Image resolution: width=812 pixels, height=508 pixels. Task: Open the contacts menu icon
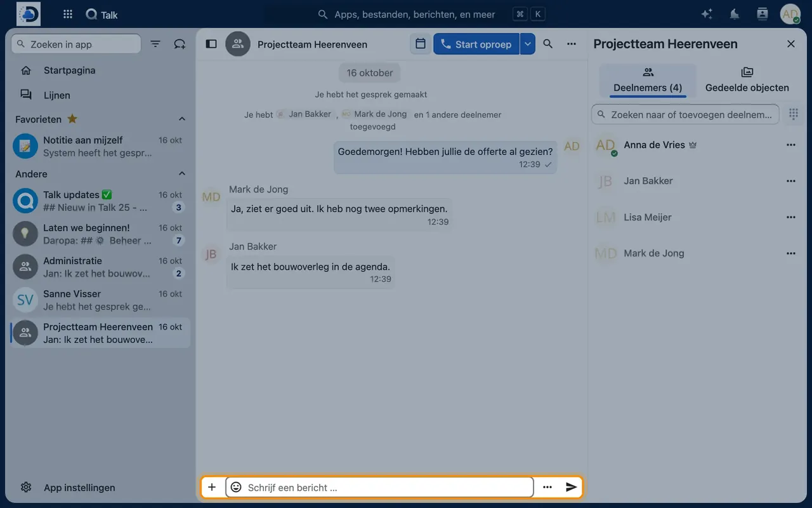763,14
